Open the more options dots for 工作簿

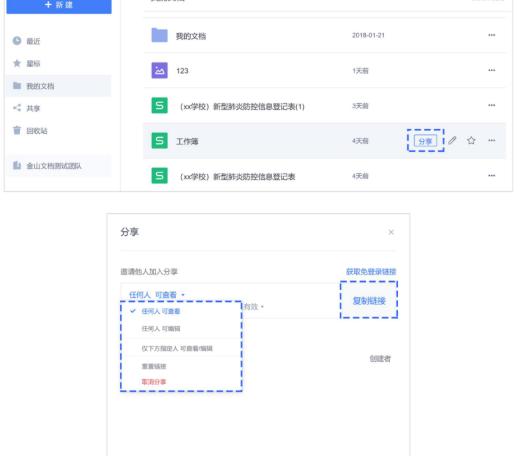[492, 140]
